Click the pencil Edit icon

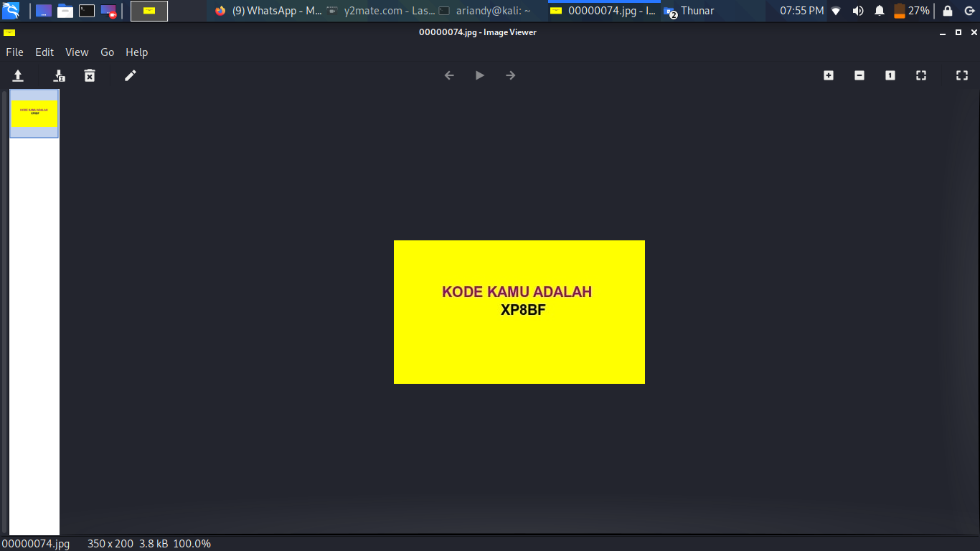coord(130,75)
